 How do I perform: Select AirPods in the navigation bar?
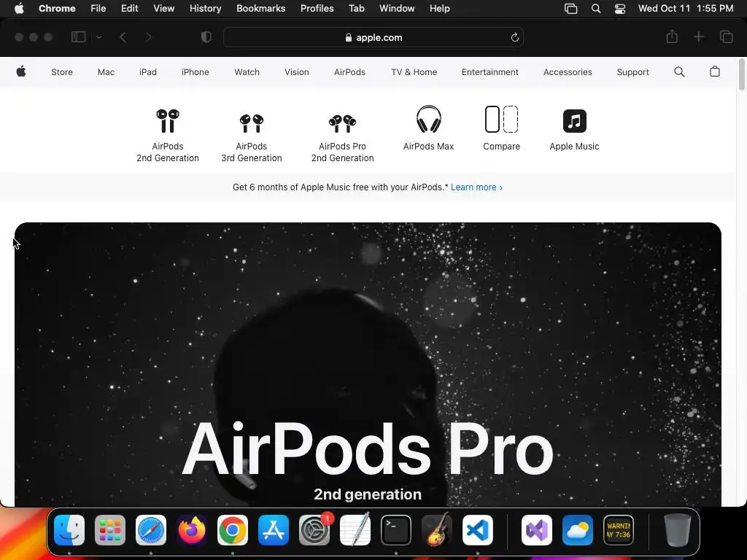(x=349, y=72)
